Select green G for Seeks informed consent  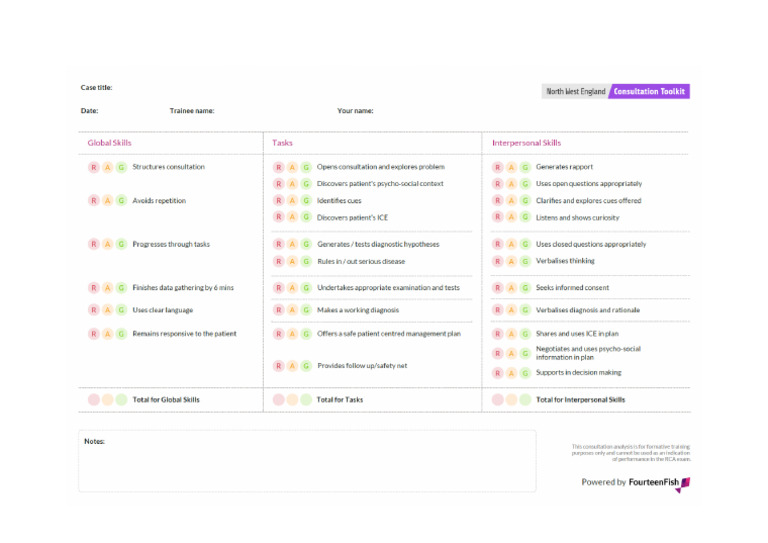tap(525, 288)
